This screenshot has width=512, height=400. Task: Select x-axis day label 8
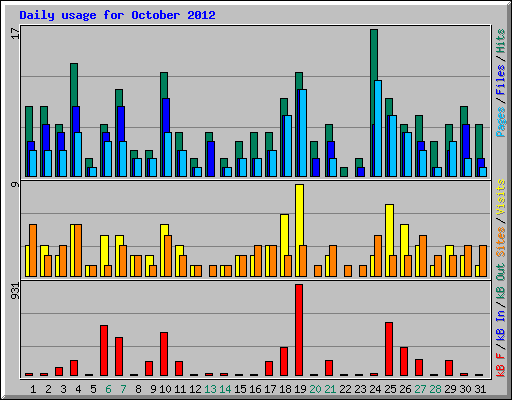(138, 389)
